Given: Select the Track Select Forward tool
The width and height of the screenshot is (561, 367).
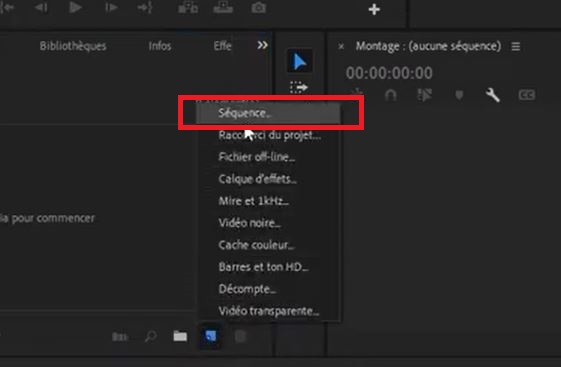Looking at the screenshot, I should [x=299, y=87].
